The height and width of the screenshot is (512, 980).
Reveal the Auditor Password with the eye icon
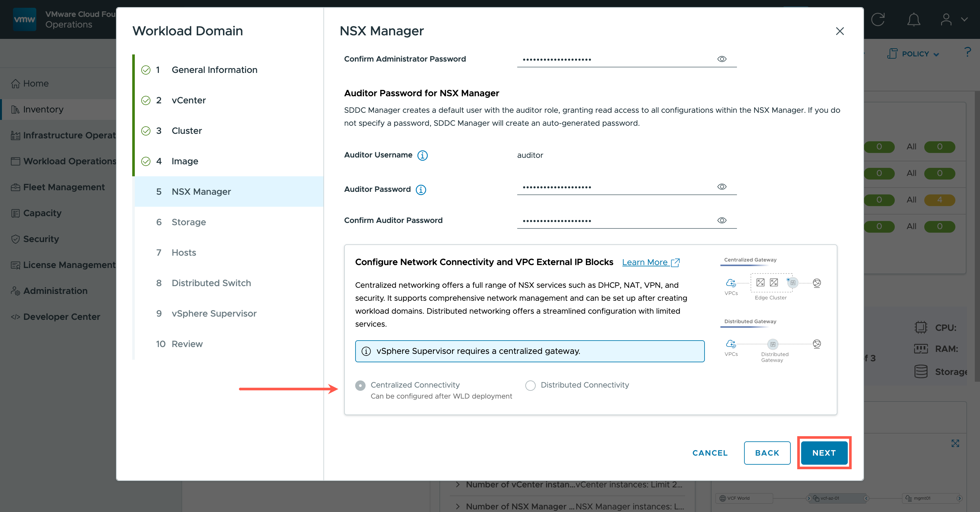click(x=722, y=187)
